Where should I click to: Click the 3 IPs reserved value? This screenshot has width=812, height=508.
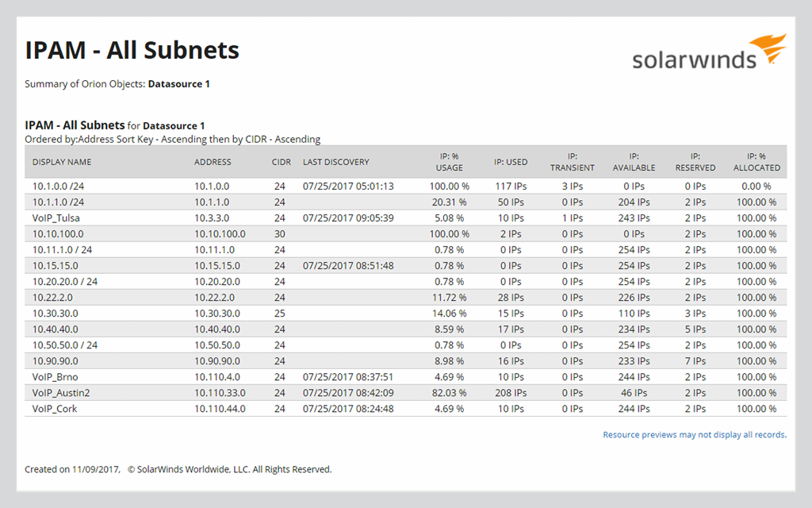pos(695,313)
